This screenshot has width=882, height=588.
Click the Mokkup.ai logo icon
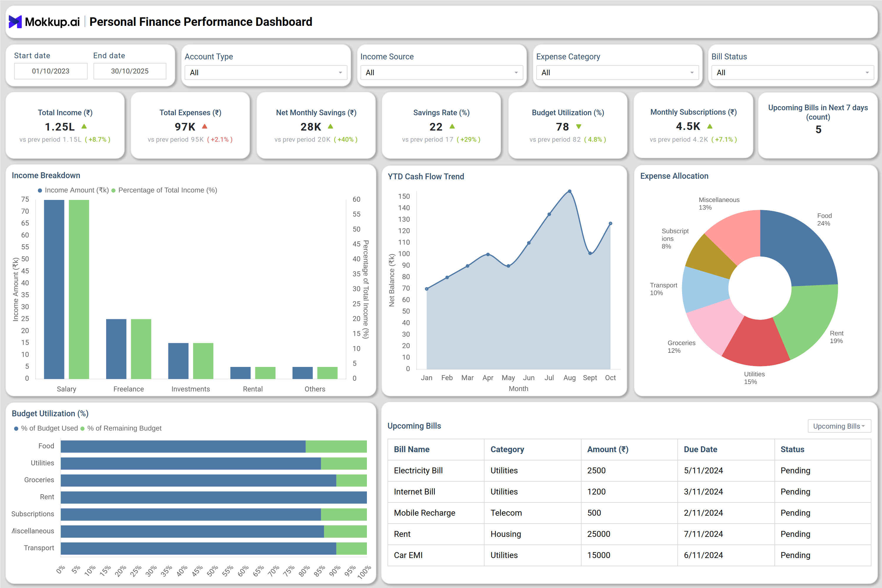click(15, 22)
